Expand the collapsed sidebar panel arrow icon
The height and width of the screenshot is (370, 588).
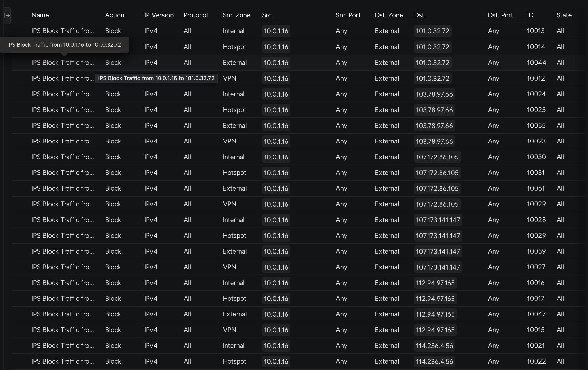(7, 15)
